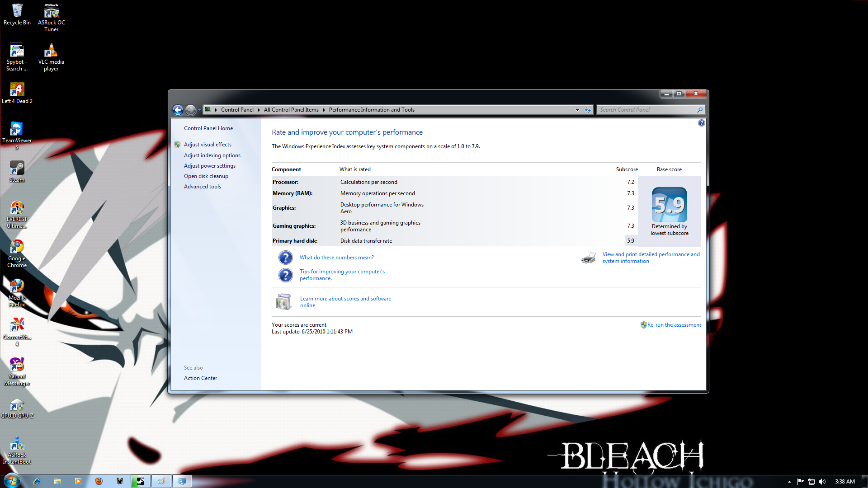Click 'Control Panel' breadcrumb
Screen dimensions: 868x488
click(237, 110)
